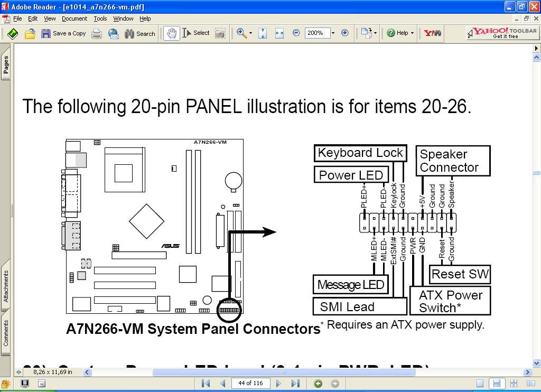Click the Adobe PDF icon in menu bar
This screenshot has height=392, width=541.
(x=6, y=19)
